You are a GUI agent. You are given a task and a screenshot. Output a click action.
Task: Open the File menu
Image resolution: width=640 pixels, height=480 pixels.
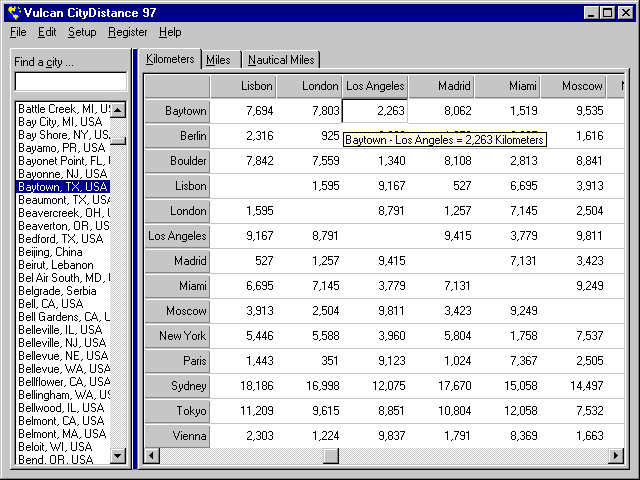[x=18, y=32]
